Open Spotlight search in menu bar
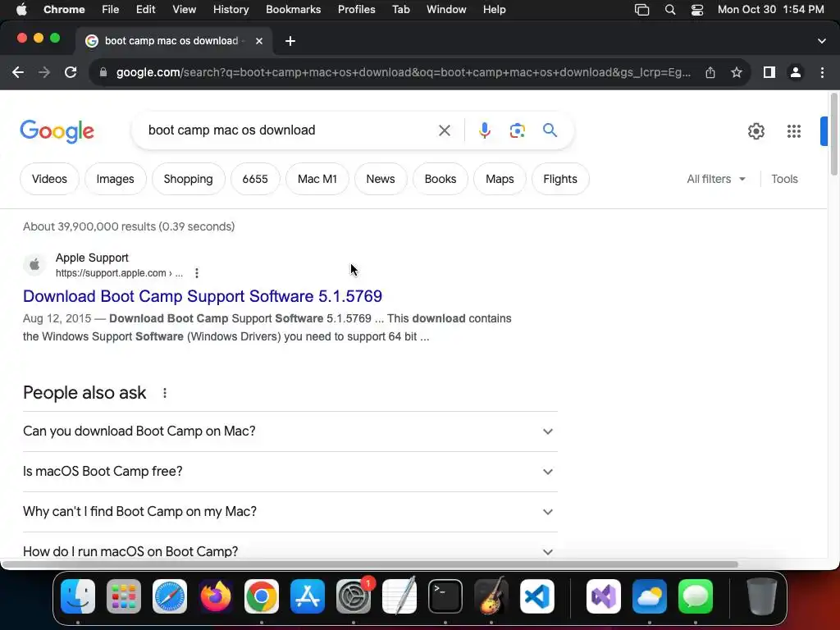 [669, 10]
